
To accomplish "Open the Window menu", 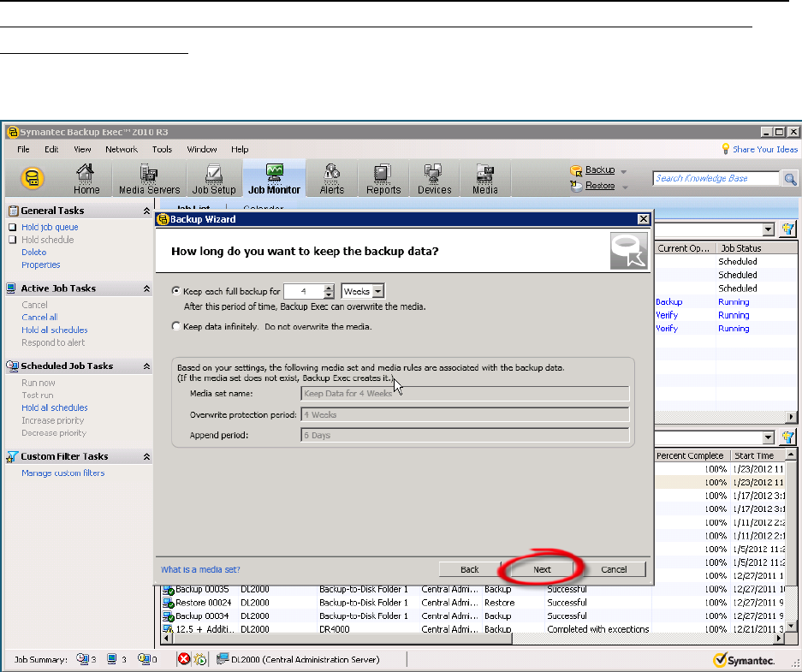I will pos(201,149).
